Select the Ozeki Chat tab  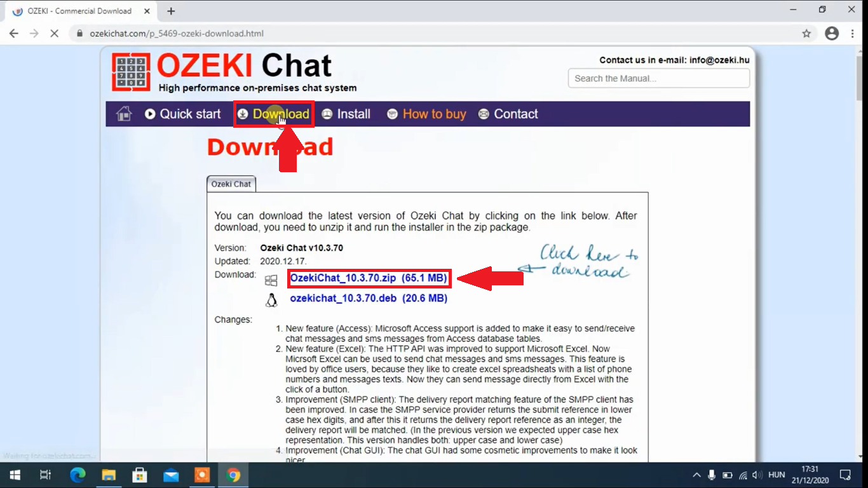pyautogui.click(x=231, y=184)
